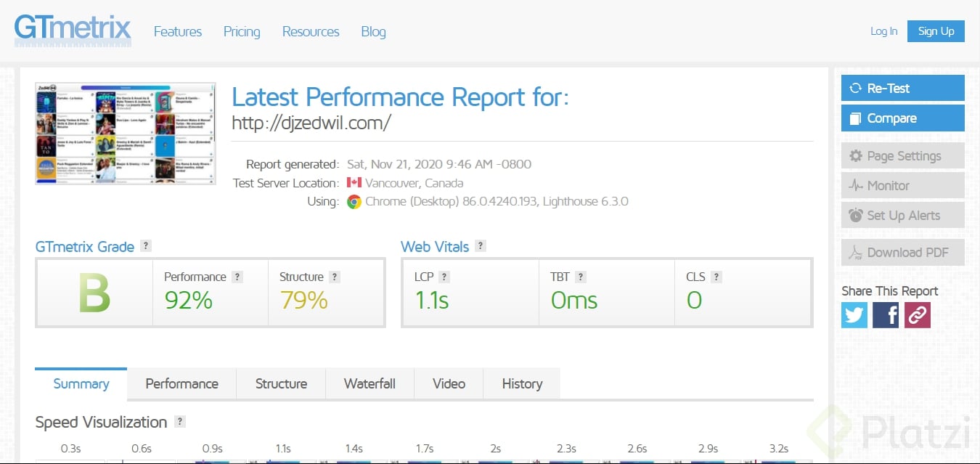The image size is (980, 464).
Task: Click help icon next to CLS
Action: coord(716,277)
